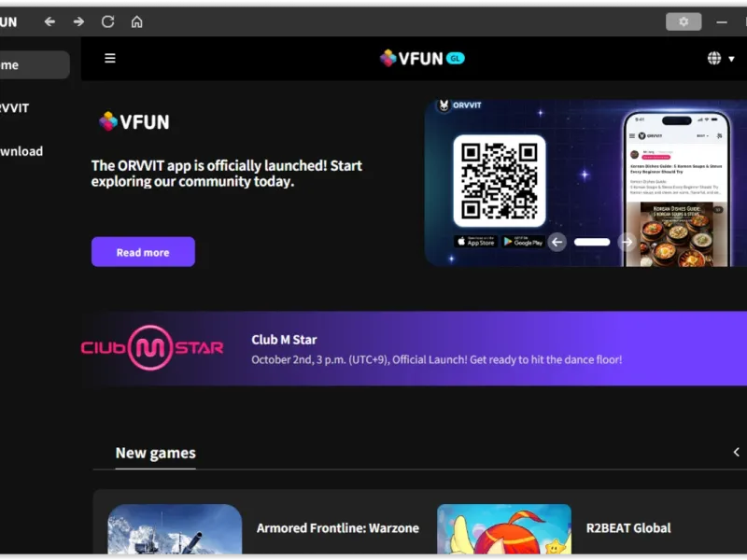Go forward with the forward arrow
Screen dimensions: 747x560
(78, 21)
